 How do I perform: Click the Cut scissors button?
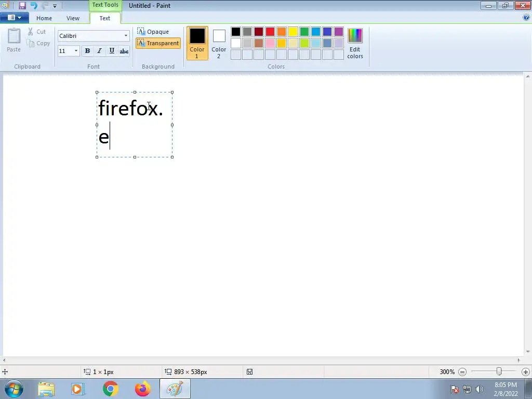point(37,32)
